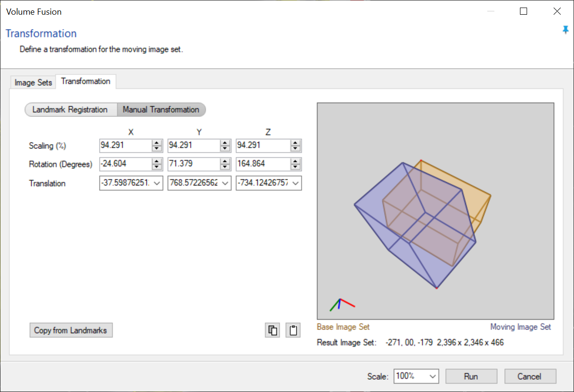The width and height of the screenshot is (574, 392).
Task: Click the Copy from Landmarks button
Action: pyautogui.click(x=71, y=330)
